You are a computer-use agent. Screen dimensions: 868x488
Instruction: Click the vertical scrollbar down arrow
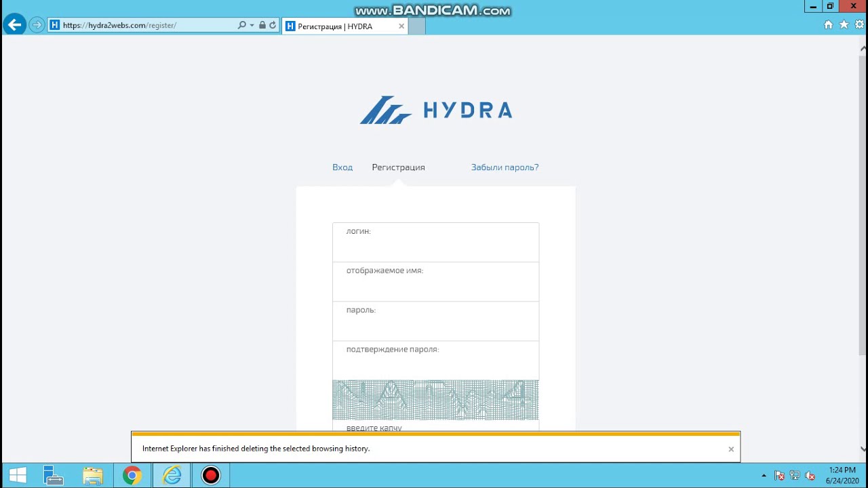click(863, 448)
